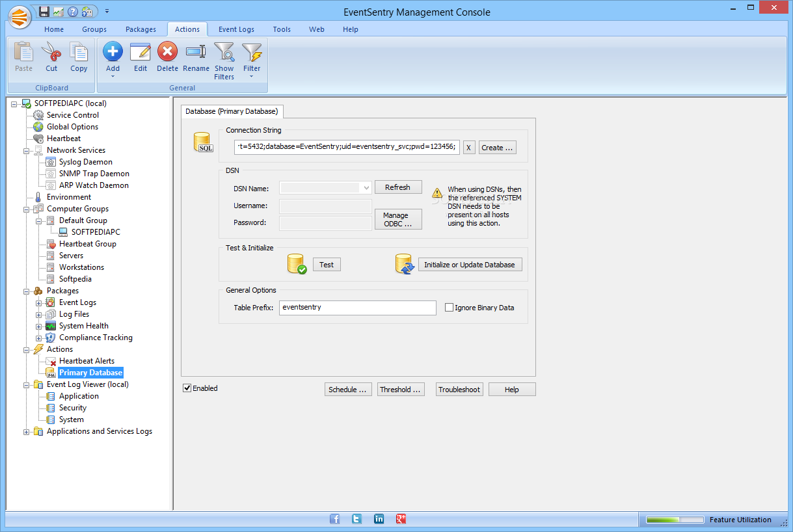
Task: Click the Database (Primary Database) tab
Action: pos(232,111)
